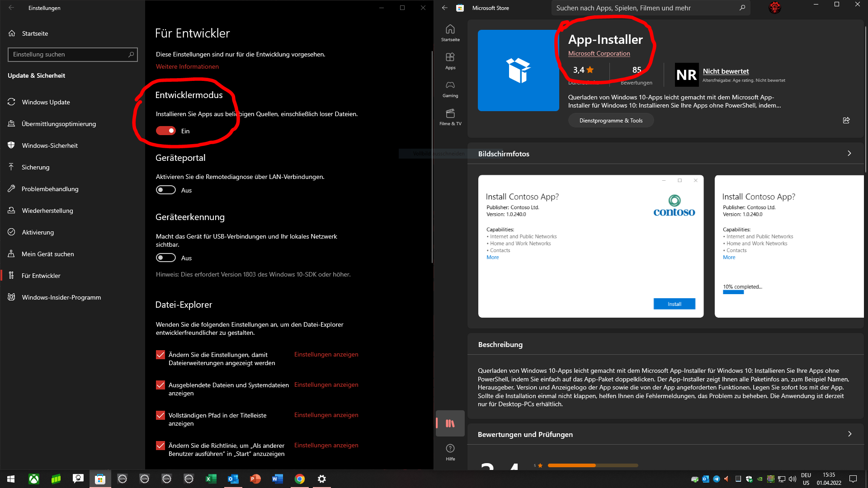Uncheck the show file extensions checkbox
Image resolution: width=868 pixels, height=488 pixels.
click(x=160, y=355)
